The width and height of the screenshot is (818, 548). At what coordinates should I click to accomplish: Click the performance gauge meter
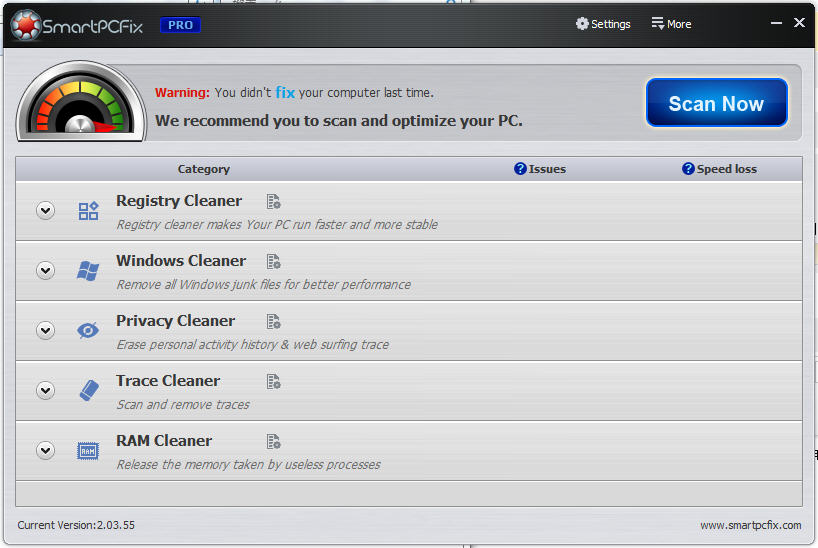81,101
